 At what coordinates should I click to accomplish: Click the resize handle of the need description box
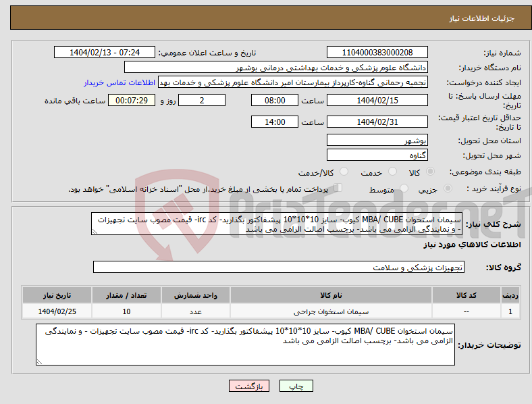point(95,232)
